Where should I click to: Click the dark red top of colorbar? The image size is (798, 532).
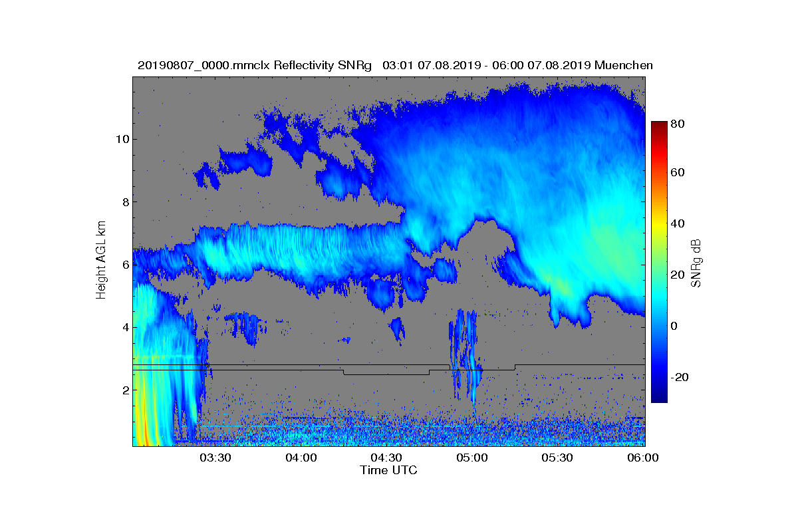[x=659, y=126]
